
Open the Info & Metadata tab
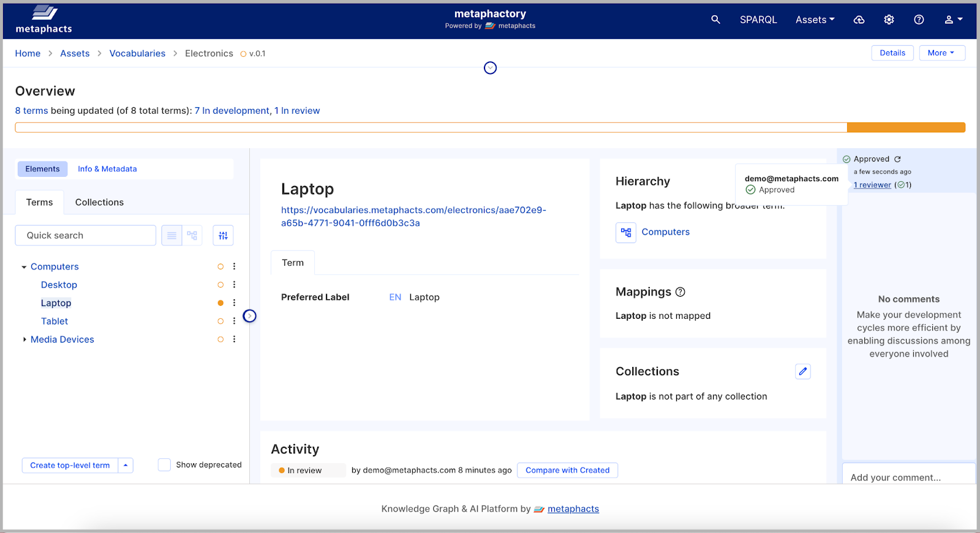[107, 169]
